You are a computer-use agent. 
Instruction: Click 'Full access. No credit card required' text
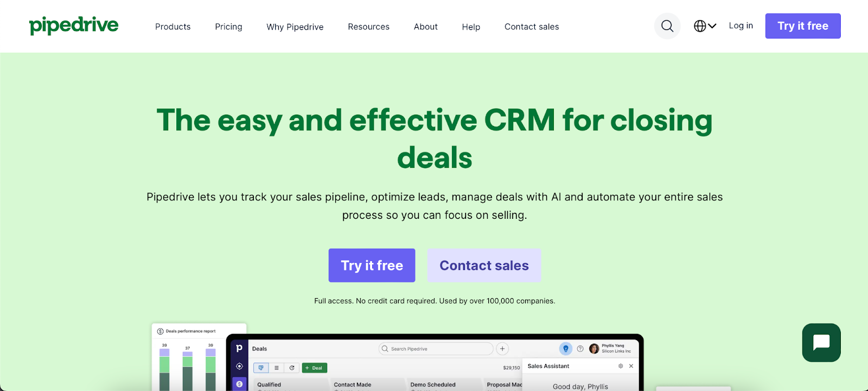pos(375,301)
